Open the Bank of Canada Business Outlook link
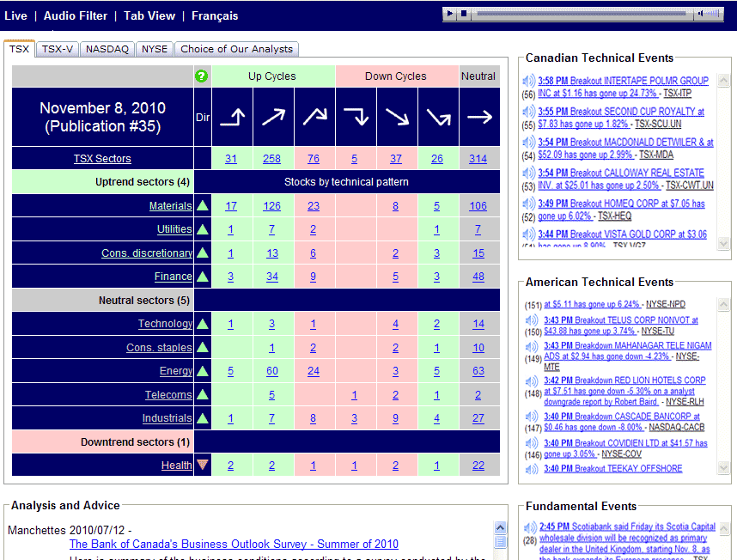737x560 pixels. (234, 544)
